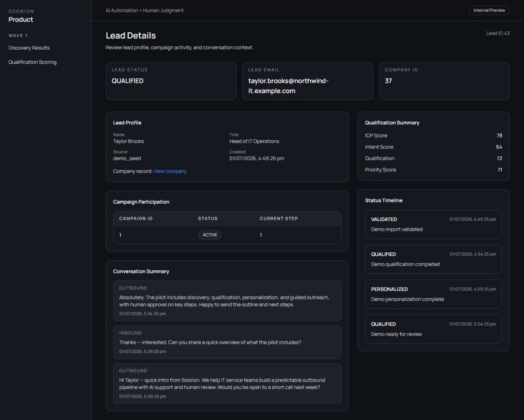Click the Intent Score value 64
This screenshot has height=420, width=524.
click(499, 147)
